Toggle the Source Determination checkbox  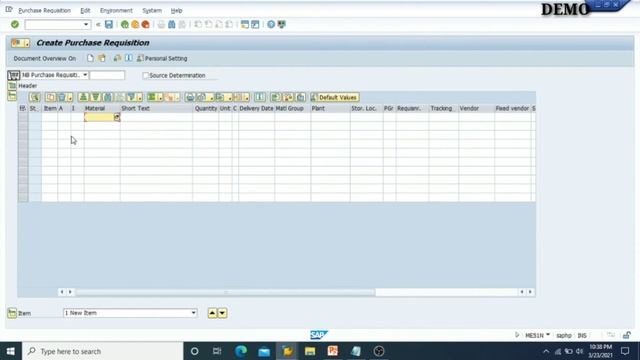145,76
